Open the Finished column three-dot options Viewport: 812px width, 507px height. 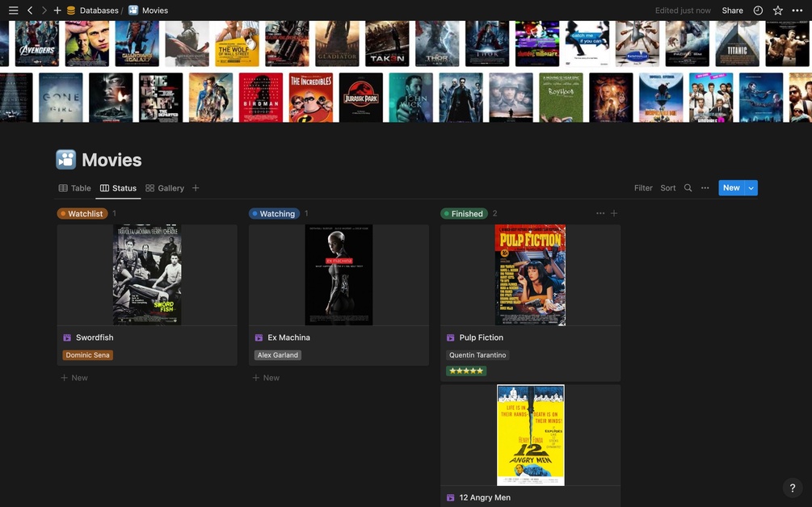[x=600, y=213]
